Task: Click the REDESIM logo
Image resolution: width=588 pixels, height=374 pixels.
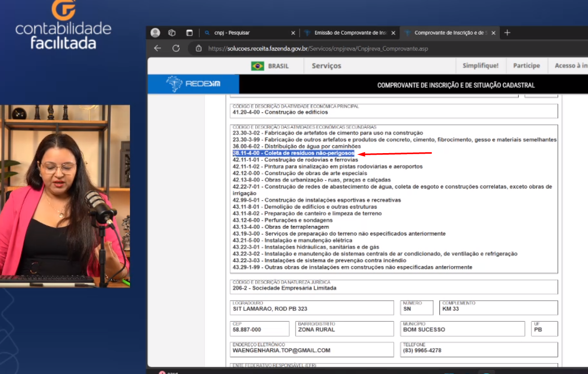Action: tap(193, 84)
